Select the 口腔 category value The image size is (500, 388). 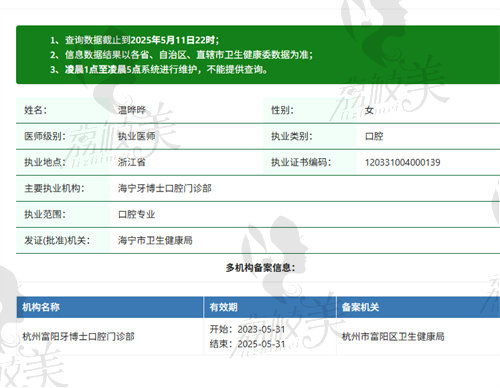[374, 136]
